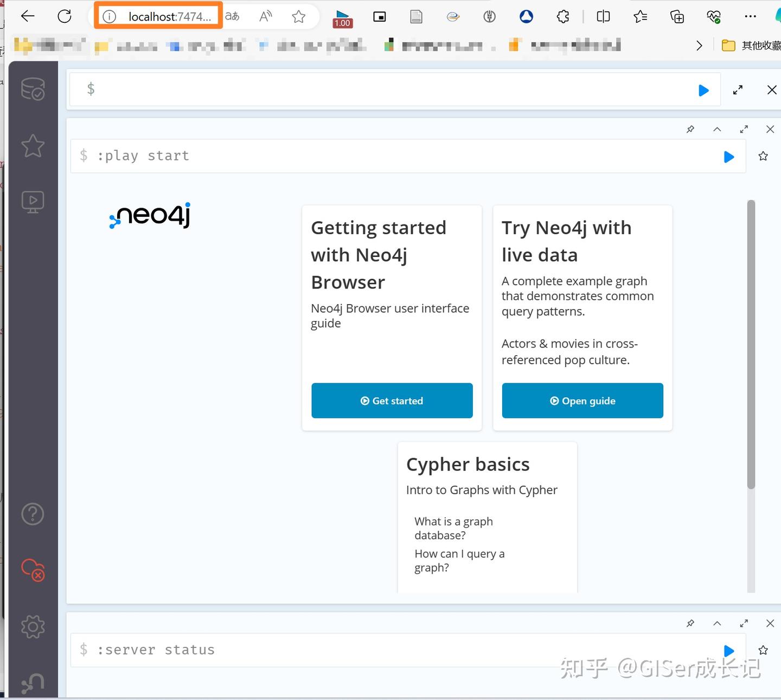Open Neo4j Browser help documentation
The height and width of the screenshot is (700, 781).
point(33,513)
